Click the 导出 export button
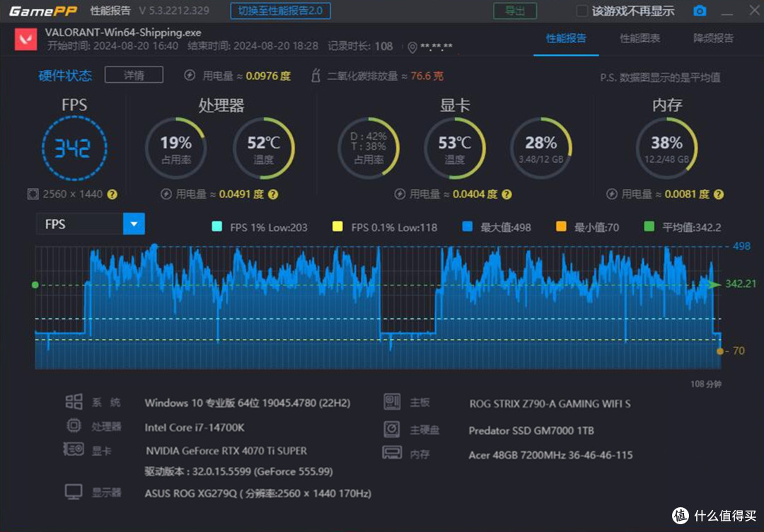 [x=515, y=11]
